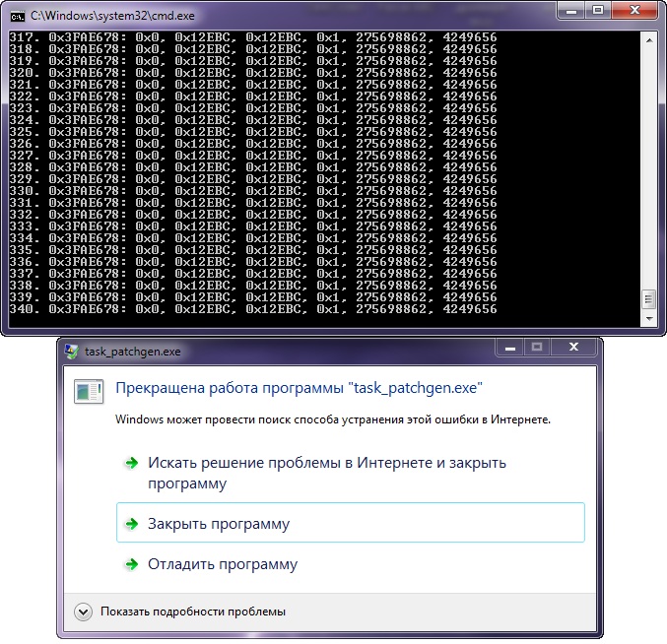Click the Прекращена работа программы heading
Viewport: 667px width, 644px height.
300,388
